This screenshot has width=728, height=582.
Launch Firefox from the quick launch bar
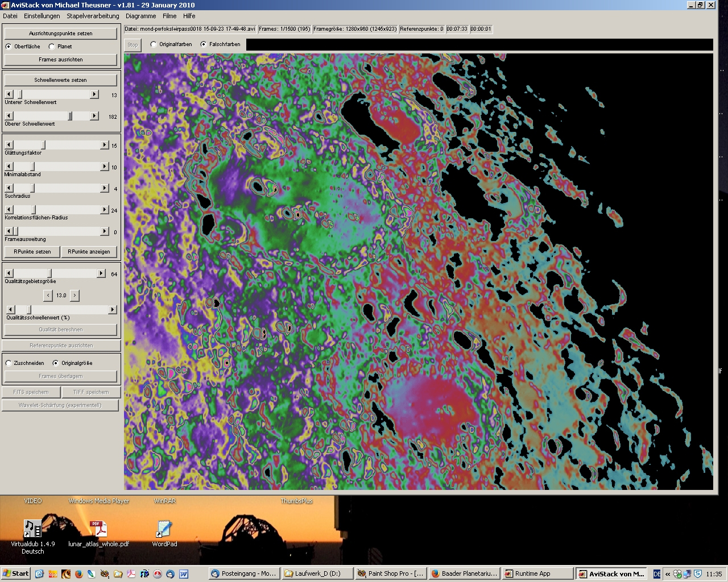[x=78, y=574]
